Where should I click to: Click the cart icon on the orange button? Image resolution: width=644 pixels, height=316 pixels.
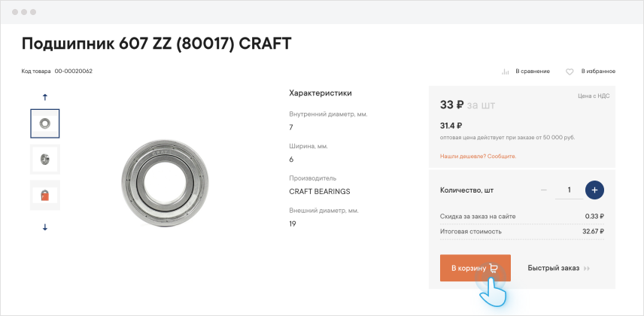click(494, 268)
